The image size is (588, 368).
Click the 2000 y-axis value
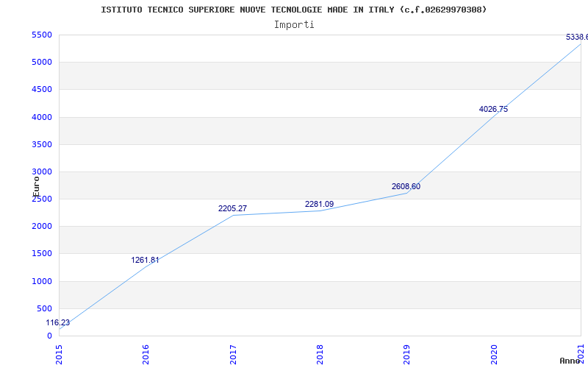pyautogui.click(x=42, y=226)
